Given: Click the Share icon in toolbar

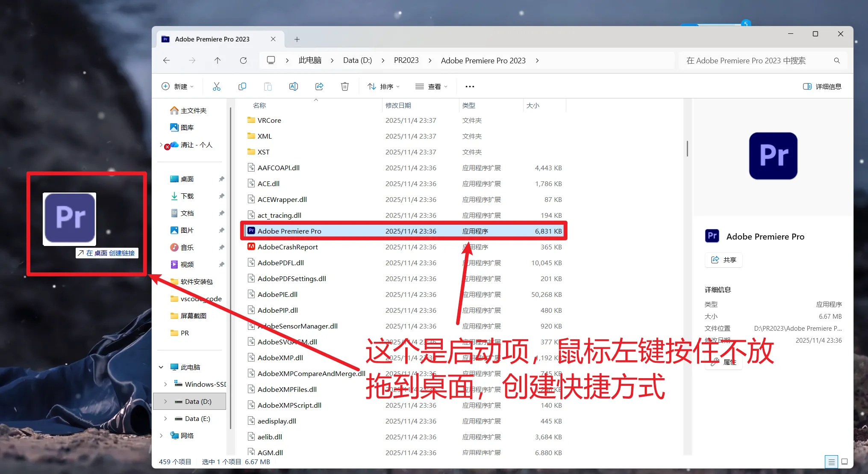Looking at the screenshot, I should tap(319, 86).
